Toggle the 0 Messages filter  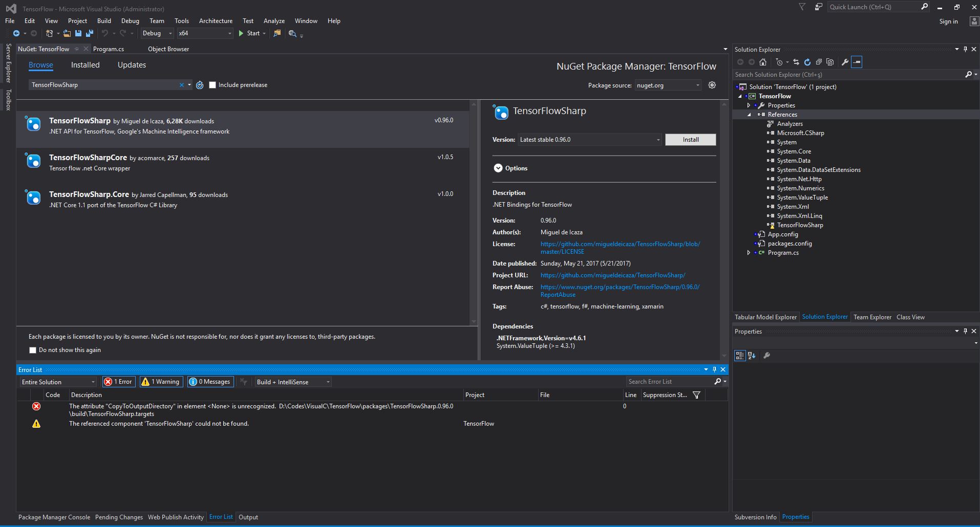210,382
